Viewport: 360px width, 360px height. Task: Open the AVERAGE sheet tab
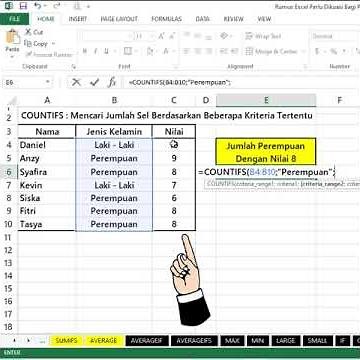point(104,341)
